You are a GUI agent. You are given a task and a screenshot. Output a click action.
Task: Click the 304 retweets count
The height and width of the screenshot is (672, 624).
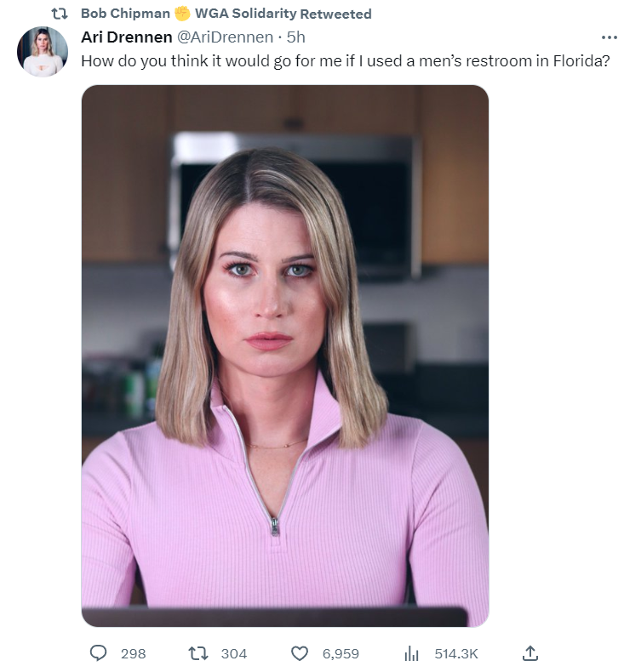pos(234,654)
